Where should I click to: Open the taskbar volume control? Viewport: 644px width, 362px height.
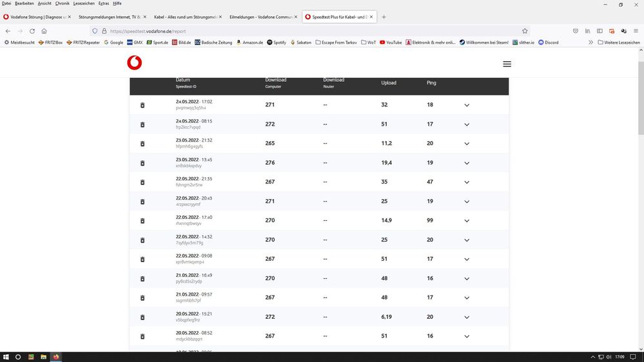609,357
